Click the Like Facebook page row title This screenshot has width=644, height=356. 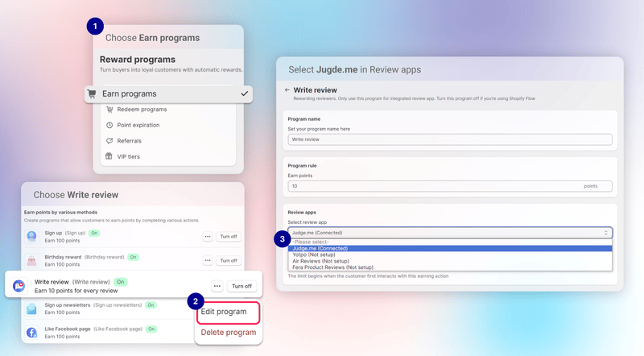tap(68, 329)
